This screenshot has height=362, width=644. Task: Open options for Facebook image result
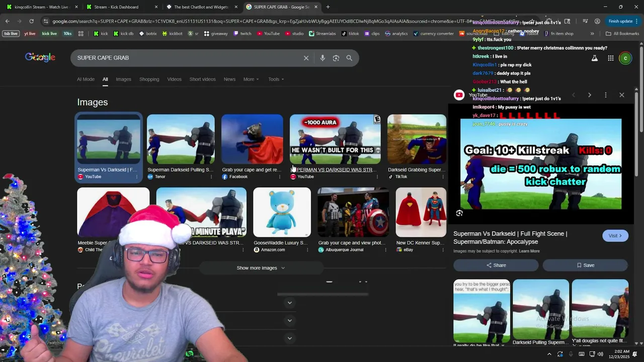tap(279, 177)
